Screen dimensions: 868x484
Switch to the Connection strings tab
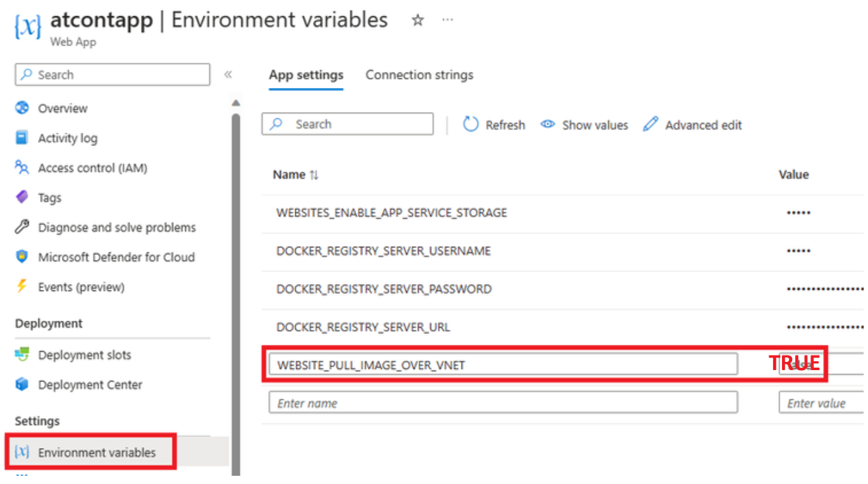(x=419, y=75)
